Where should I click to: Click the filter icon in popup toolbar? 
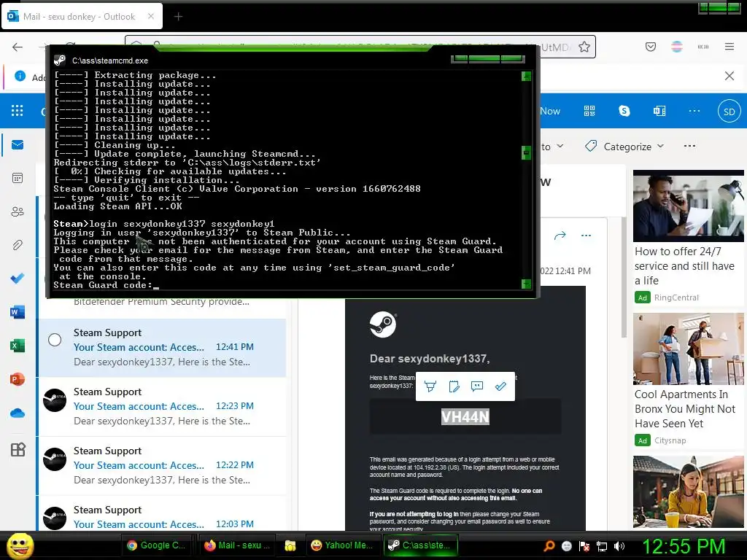[x=430, y=386]
